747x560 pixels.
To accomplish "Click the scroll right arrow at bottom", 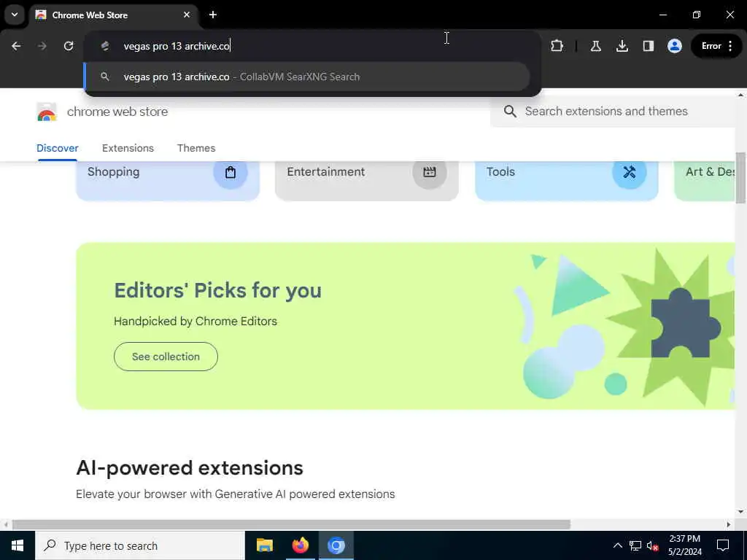I will tap(729, 525).
